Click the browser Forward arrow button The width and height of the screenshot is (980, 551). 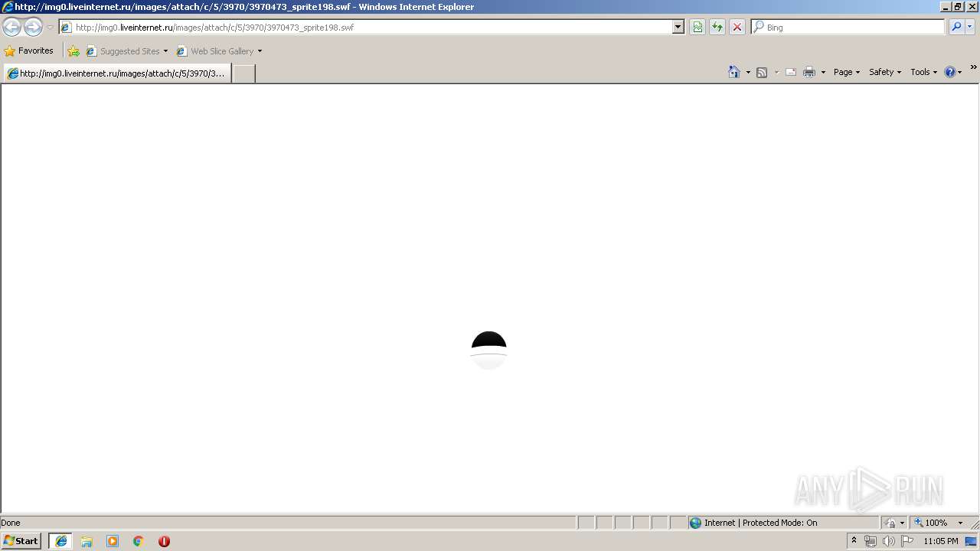(x=33, y=28)
